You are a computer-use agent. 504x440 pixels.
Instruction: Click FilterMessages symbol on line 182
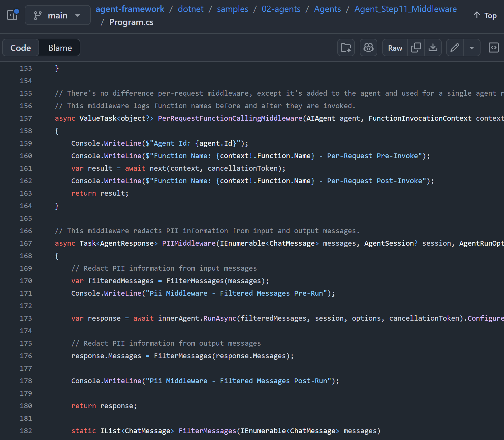[207, 431]
